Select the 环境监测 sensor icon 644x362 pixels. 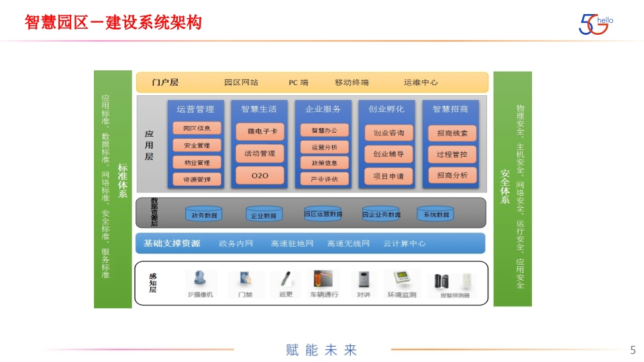click(402, 278)
